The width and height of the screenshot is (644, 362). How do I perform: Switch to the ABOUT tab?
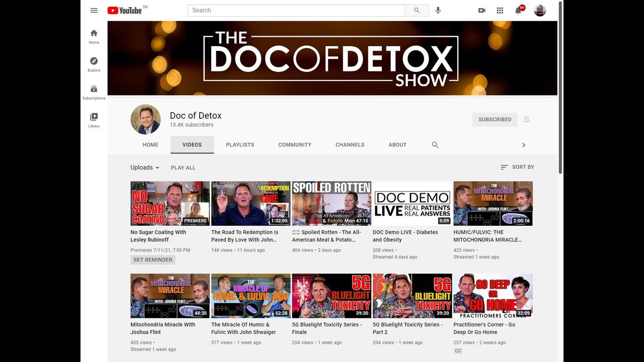tap(397, 145)
